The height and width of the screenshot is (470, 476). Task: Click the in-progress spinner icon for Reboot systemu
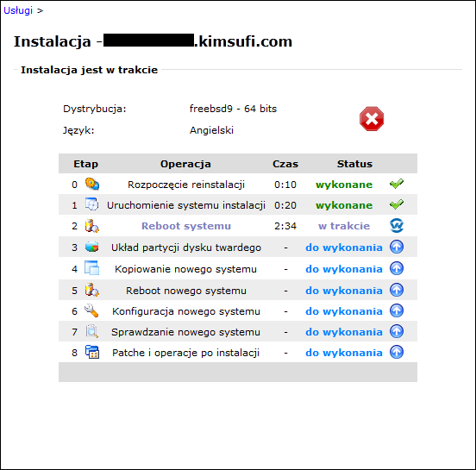(397, 226)
